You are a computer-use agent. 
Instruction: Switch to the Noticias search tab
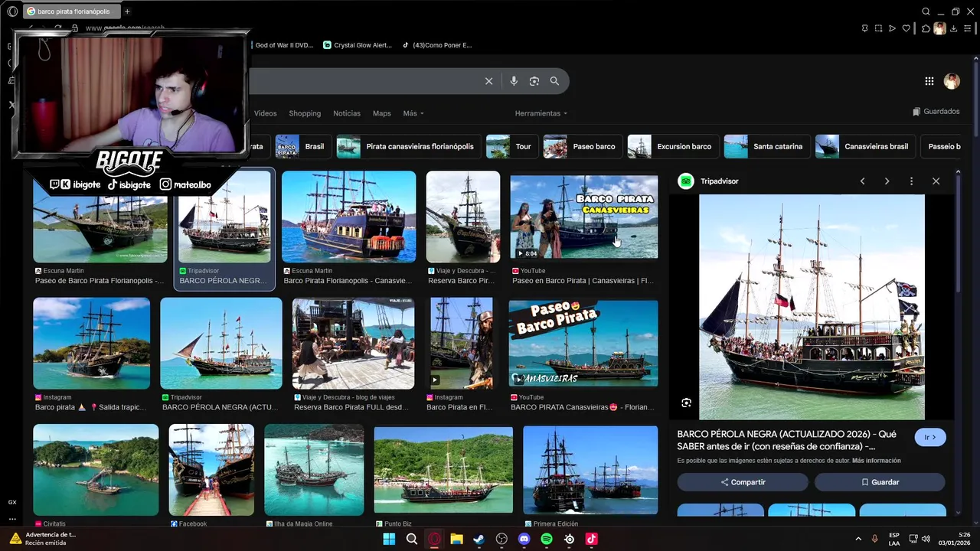(347, 113)
